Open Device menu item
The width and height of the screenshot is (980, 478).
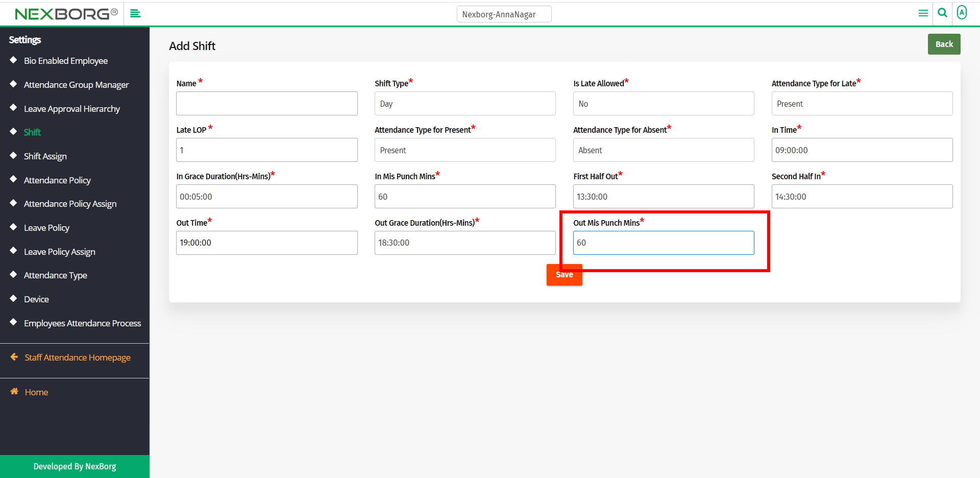tap(36, 299)
